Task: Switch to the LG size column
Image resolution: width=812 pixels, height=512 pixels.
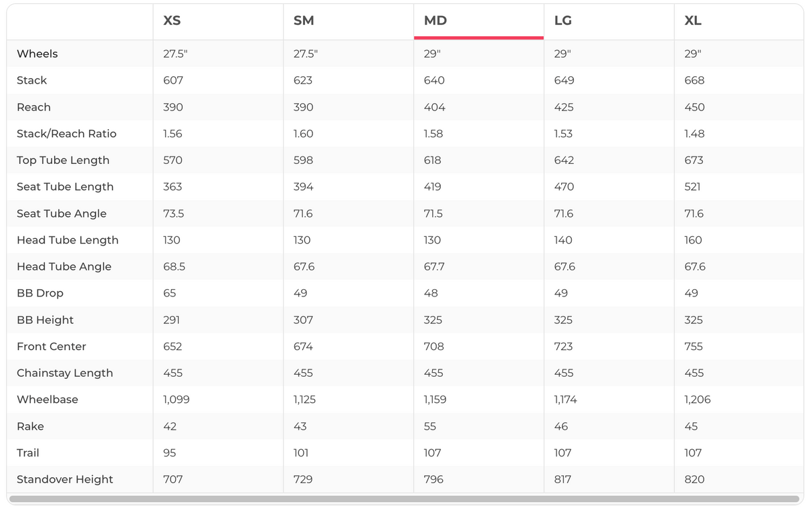Action: click(x=563, y=21)
